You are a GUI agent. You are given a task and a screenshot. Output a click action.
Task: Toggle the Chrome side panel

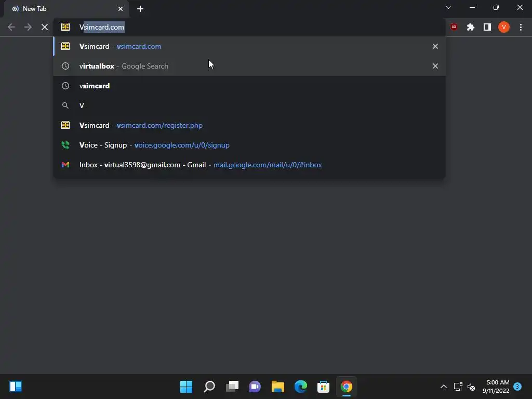coord(487,27)
